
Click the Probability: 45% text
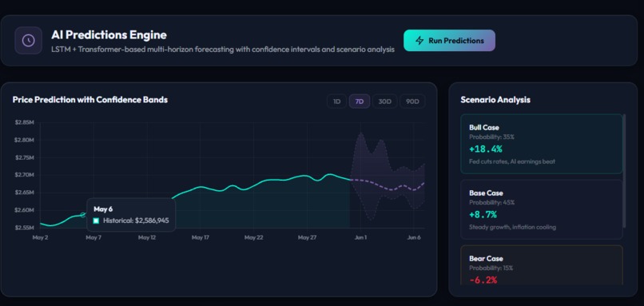point(491,202)
